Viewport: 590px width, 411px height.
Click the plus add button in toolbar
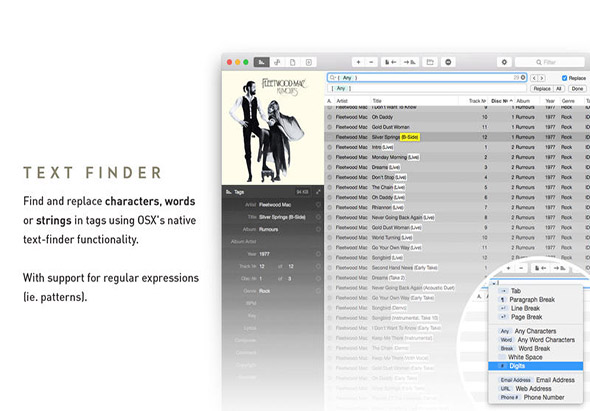(358, 62)
